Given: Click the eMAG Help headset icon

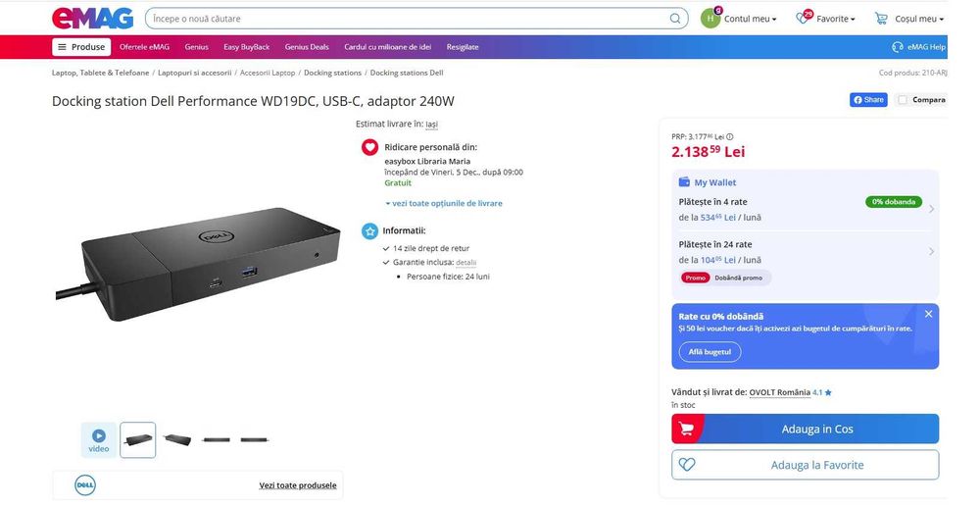Looking at the screenshot, I should (x=898, y=47).
